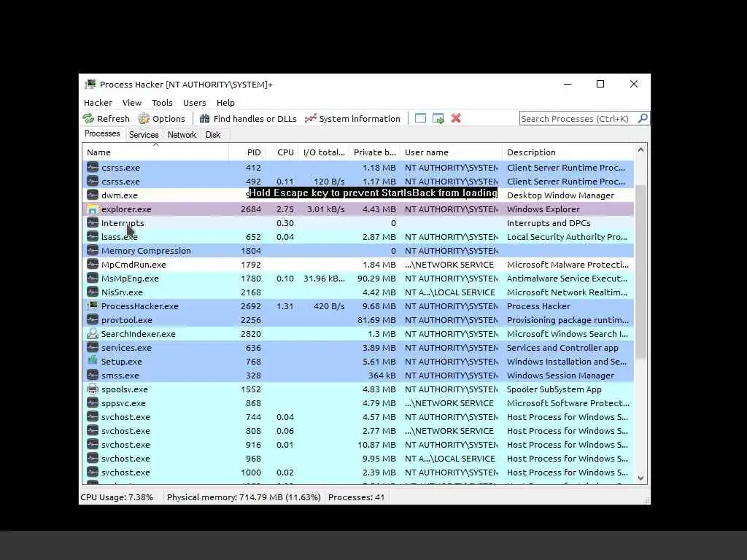Click the Search Processes input field
This screenshot has width=747, height=560.
(578, 119)
